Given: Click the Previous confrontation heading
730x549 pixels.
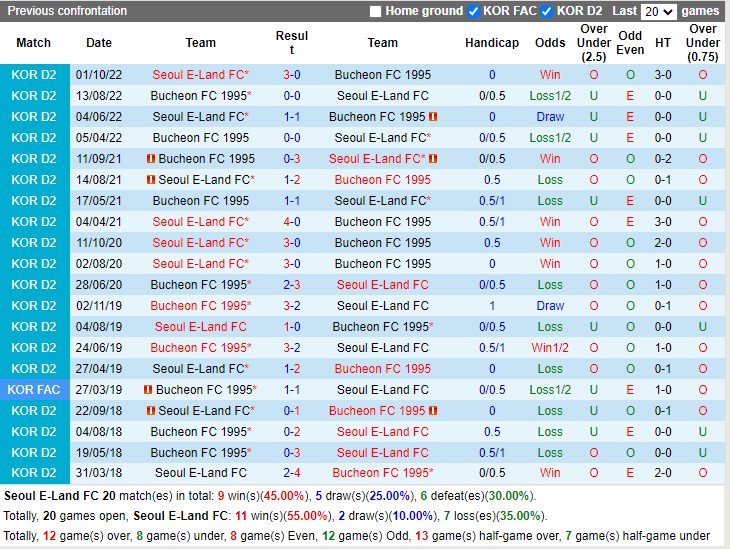Looking at the screenshot, I should tap(67, 11).
